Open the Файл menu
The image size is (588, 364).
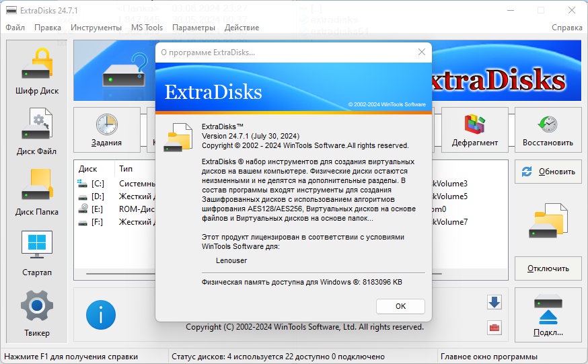click(x=15, y=28)
